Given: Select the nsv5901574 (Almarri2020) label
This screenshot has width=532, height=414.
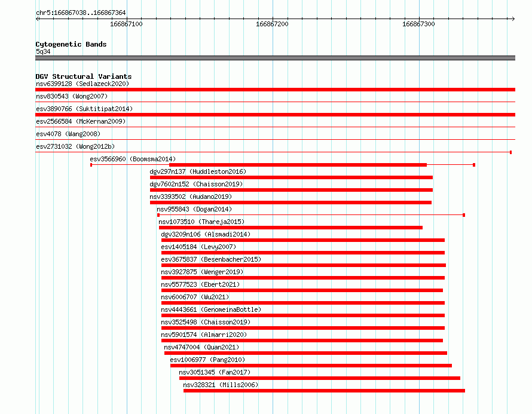Looking at the screenshot, I should [204, 335].
